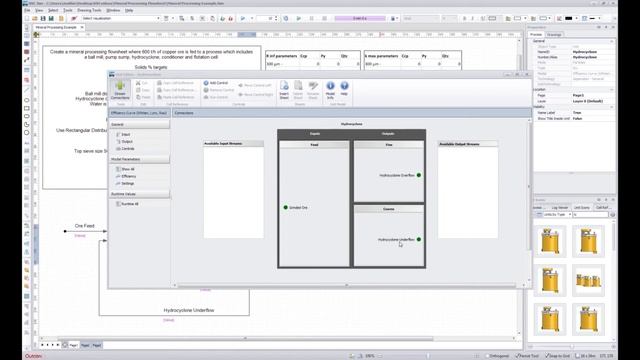
Task: Select the rectangle drawing tool in left toolbar
Action: [x=27, y=108]
